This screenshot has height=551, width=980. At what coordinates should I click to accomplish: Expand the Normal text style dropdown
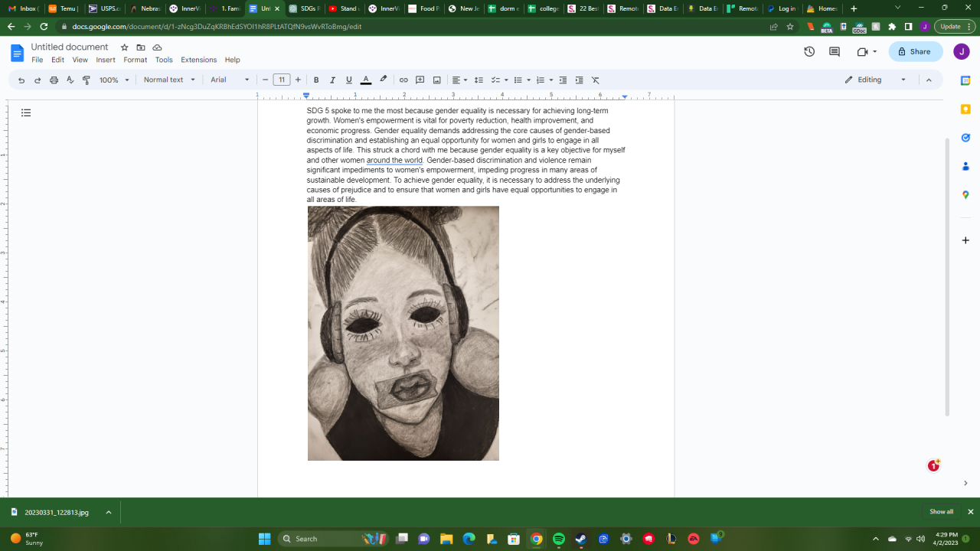pyautogui.click(x=169, y=80)
